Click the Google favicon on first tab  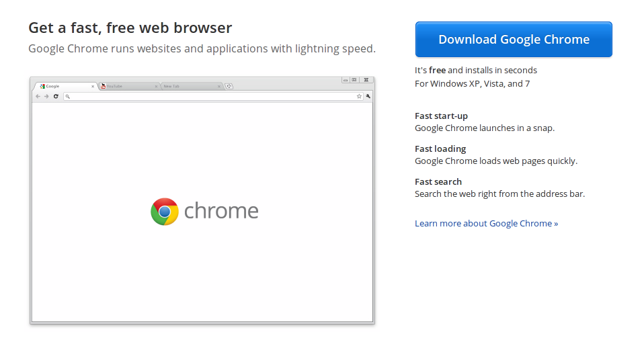click(x=42, y=86)
